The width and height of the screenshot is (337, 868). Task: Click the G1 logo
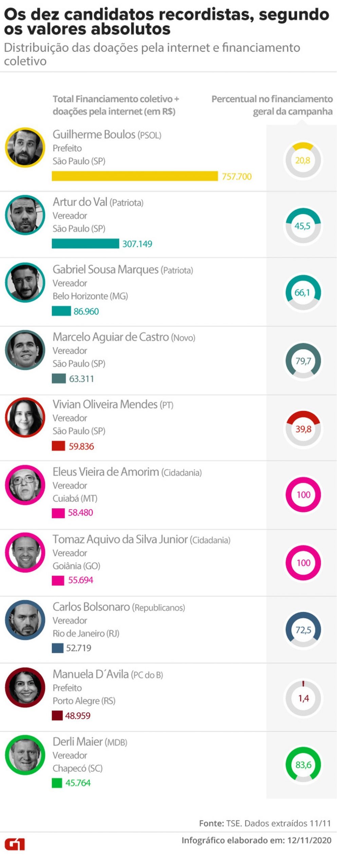point(15,844)
